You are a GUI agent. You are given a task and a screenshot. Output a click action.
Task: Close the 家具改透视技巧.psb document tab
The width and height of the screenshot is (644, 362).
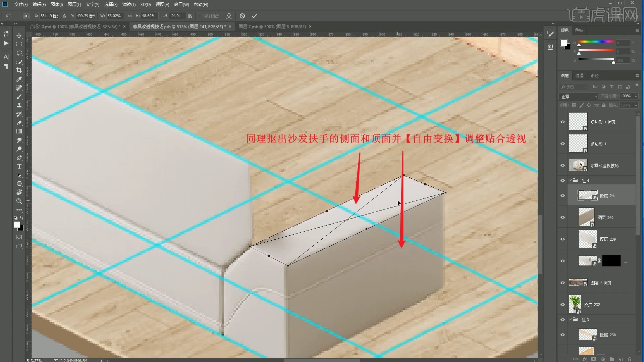230,26
